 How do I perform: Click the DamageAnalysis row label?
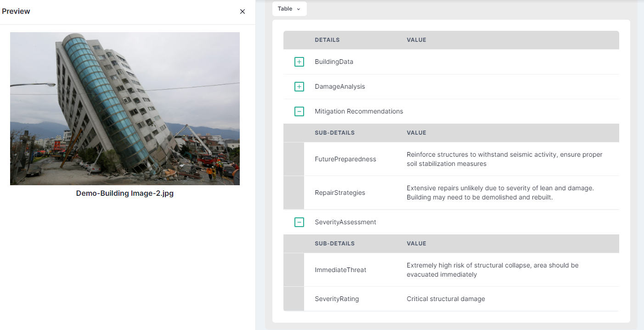(340, 86)
